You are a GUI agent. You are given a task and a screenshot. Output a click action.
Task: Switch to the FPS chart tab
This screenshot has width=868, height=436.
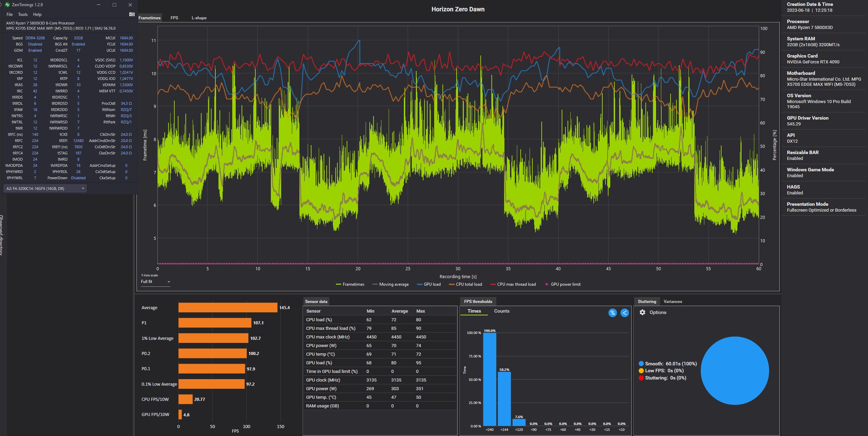[174, 18]
